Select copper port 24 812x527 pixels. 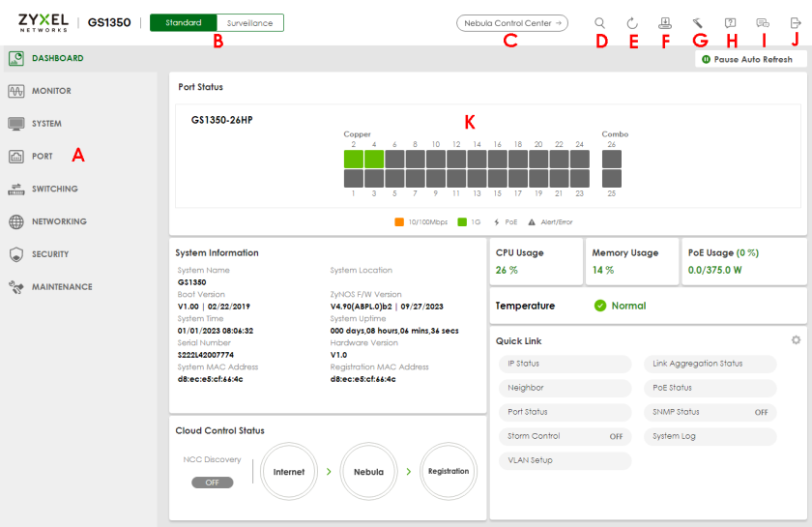(579, 160)
